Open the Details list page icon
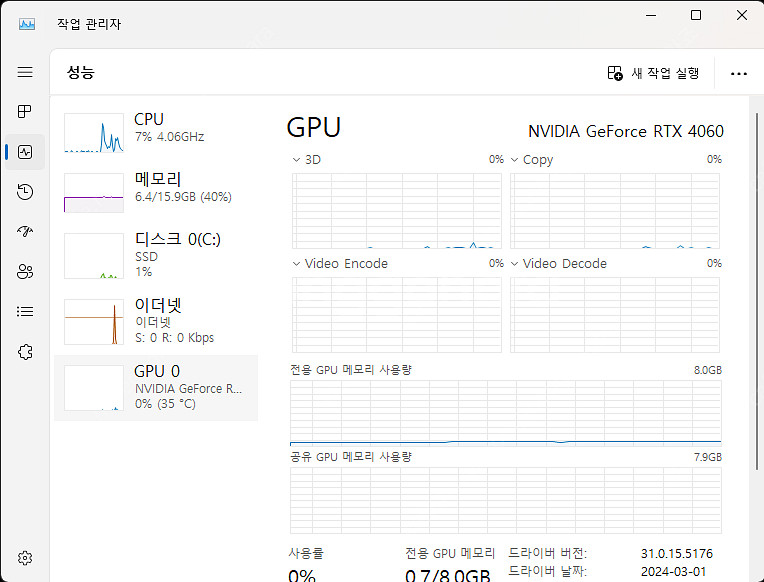Viewport: 764px width, 582px height. click(25, 311)
